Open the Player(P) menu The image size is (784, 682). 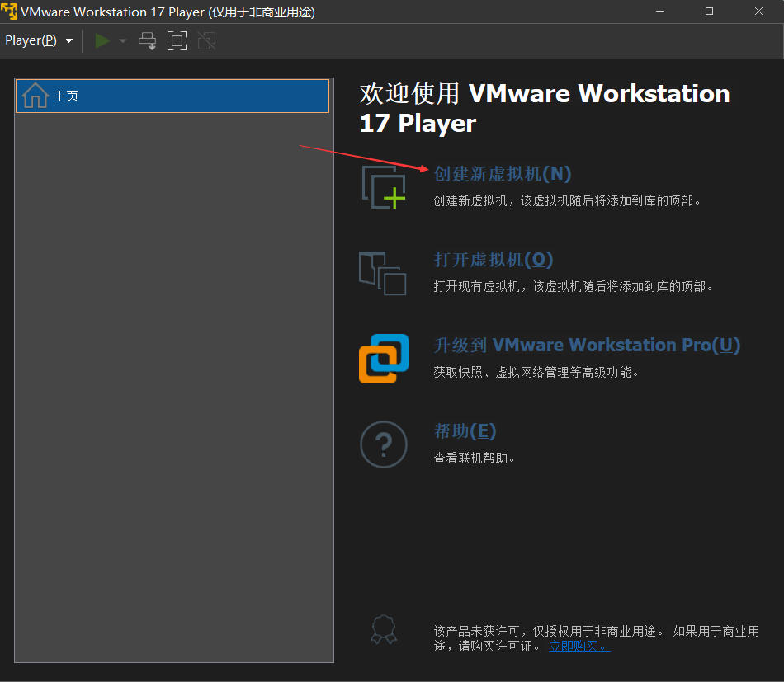(x=38, y=40)
